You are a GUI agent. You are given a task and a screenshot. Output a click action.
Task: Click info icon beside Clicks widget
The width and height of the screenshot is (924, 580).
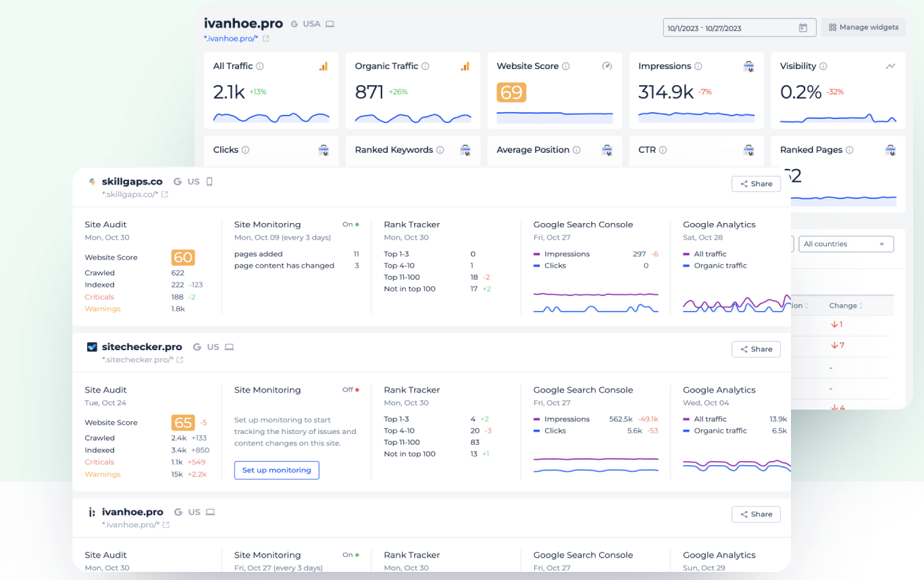(x=245, y=150)
